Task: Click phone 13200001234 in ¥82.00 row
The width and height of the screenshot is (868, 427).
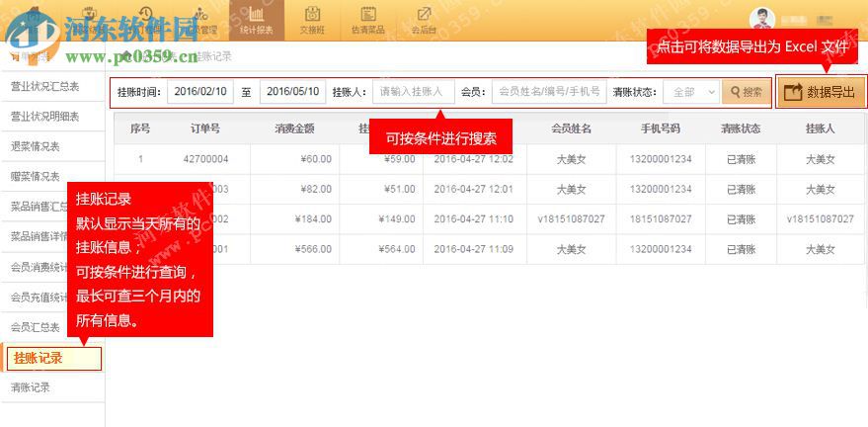Action: [661, 190]
